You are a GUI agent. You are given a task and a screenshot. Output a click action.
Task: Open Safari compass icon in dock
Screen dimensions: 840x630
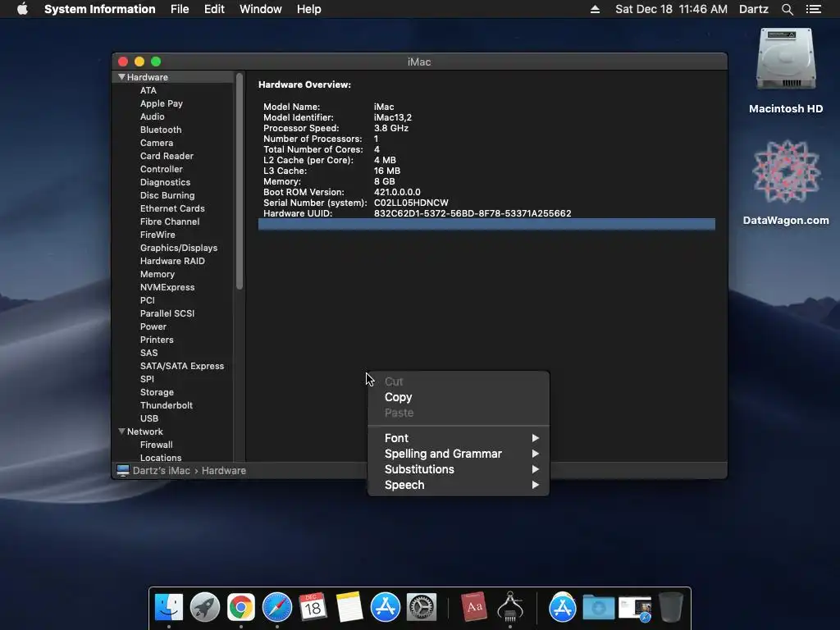[277, 607]
